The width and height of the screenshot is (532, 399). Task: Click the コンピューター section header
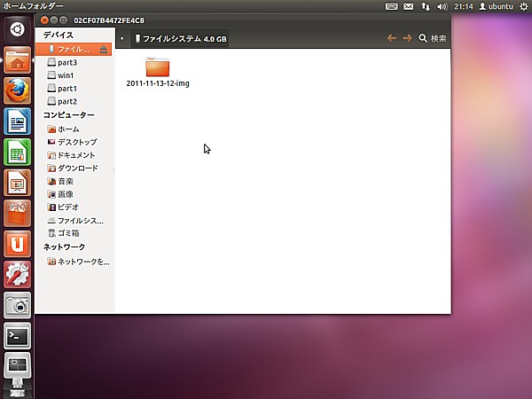tap(69, 115)
